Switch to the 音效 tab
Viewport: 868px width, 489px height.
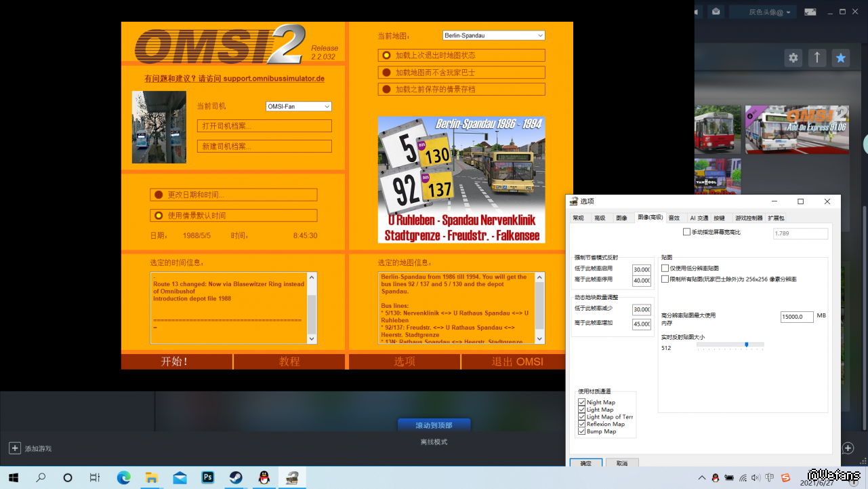[x=674, y=218]
